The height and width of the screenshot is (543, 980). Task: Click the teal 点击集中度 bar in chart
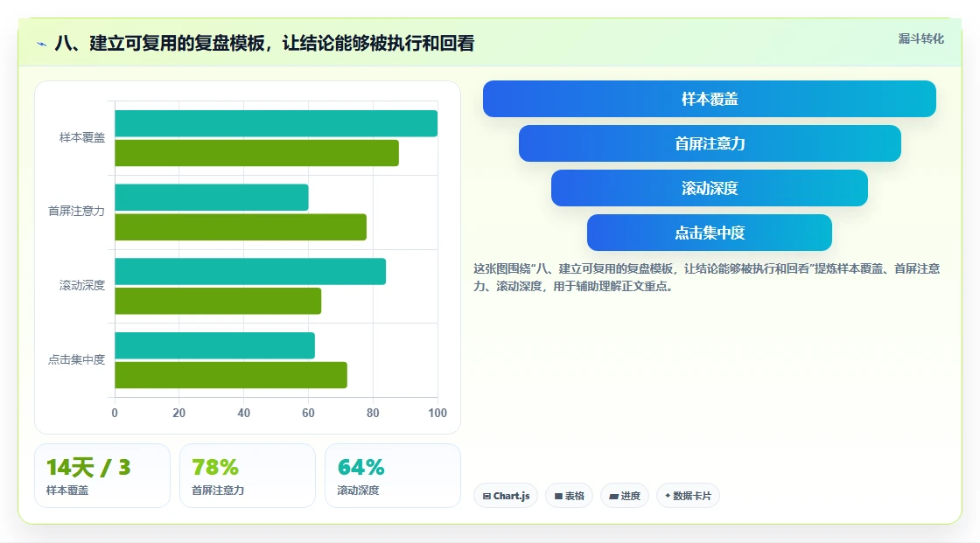(215, 345)
